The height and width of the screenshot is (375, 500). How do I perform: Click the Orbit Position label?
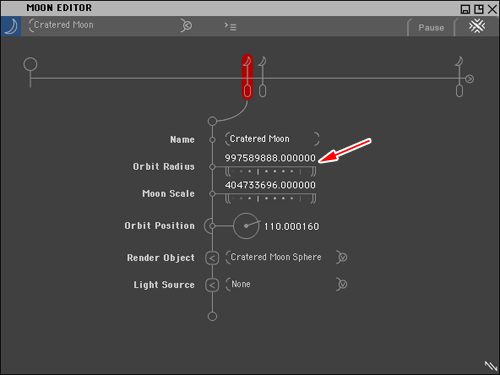click(x=160, y=226)
